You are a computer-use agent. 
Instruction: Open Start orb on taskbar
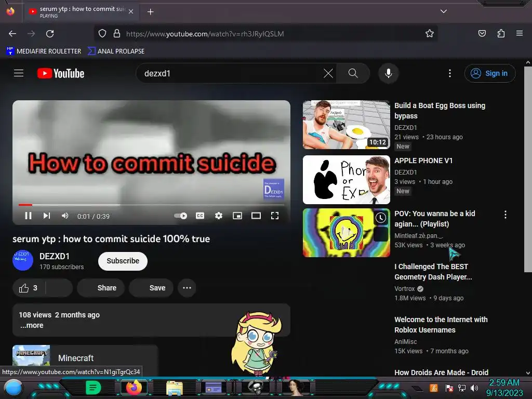(13, 388)
